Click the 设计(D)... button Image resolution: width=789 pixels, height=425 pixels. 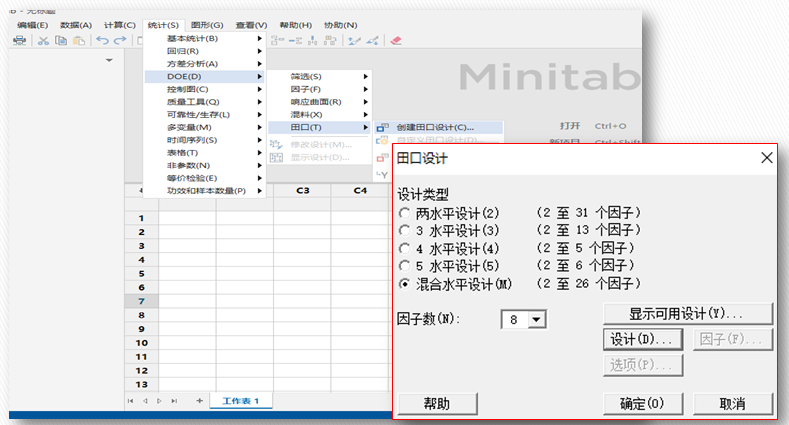pos(643,339)
